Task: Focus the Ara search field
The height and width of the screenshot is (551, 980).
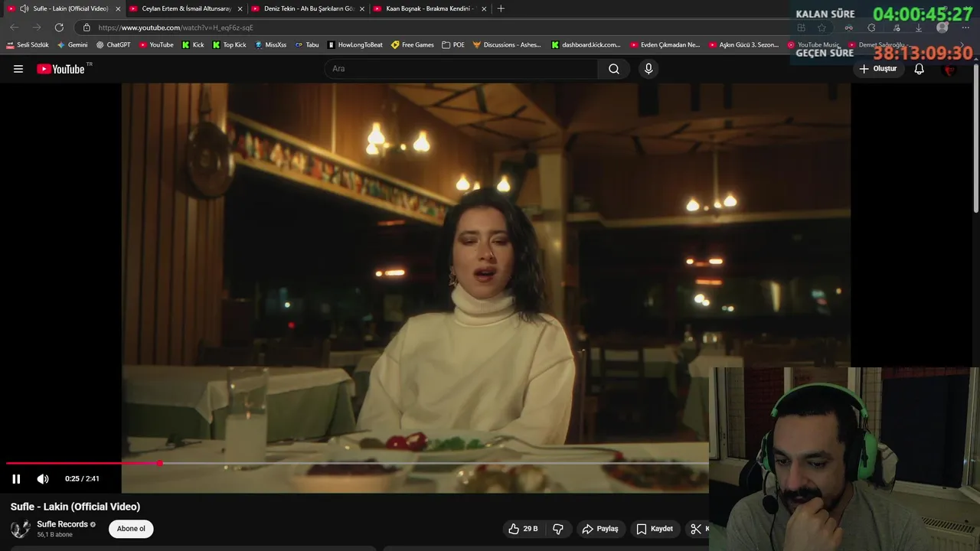Action: [x=462, y=69]
